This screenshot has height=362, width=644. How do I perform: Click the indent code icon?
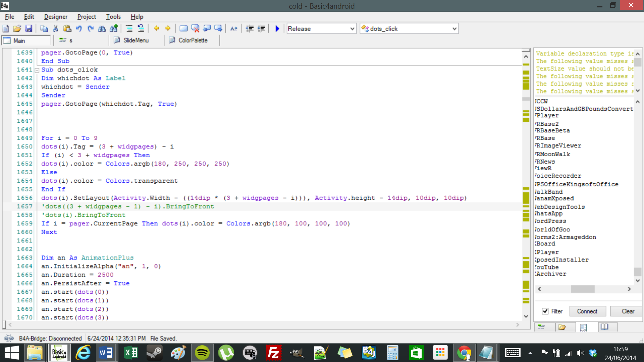[x=261, y=28]
